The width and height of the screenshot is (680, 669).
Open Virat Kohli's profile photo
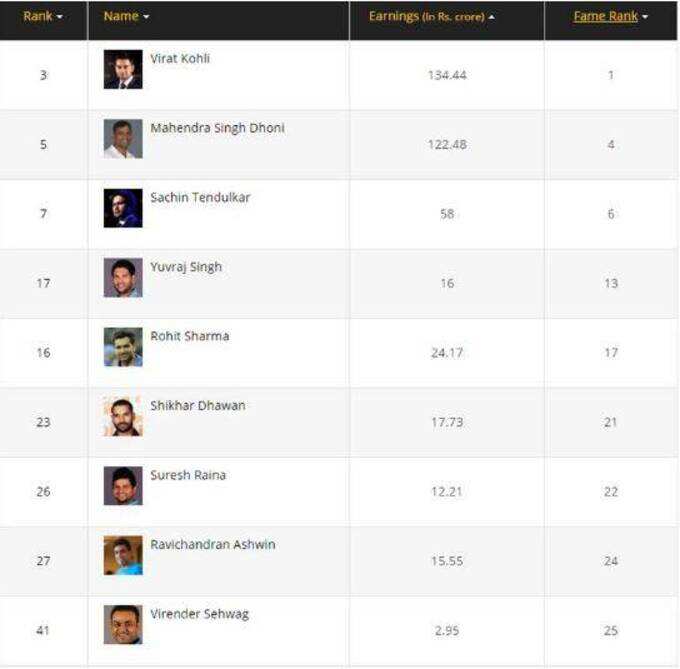pyautogui.click(x=123, y=69)
